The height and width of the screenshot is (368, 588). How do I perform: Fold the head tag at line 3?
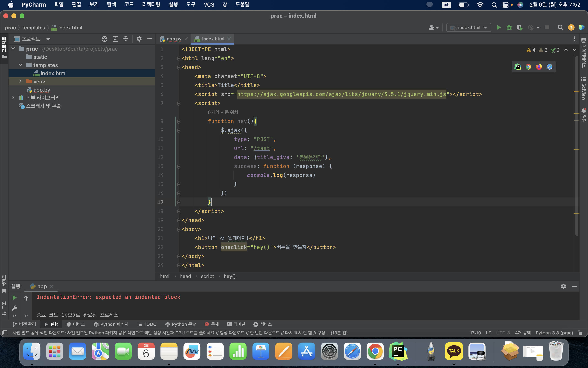pos(179,67)
